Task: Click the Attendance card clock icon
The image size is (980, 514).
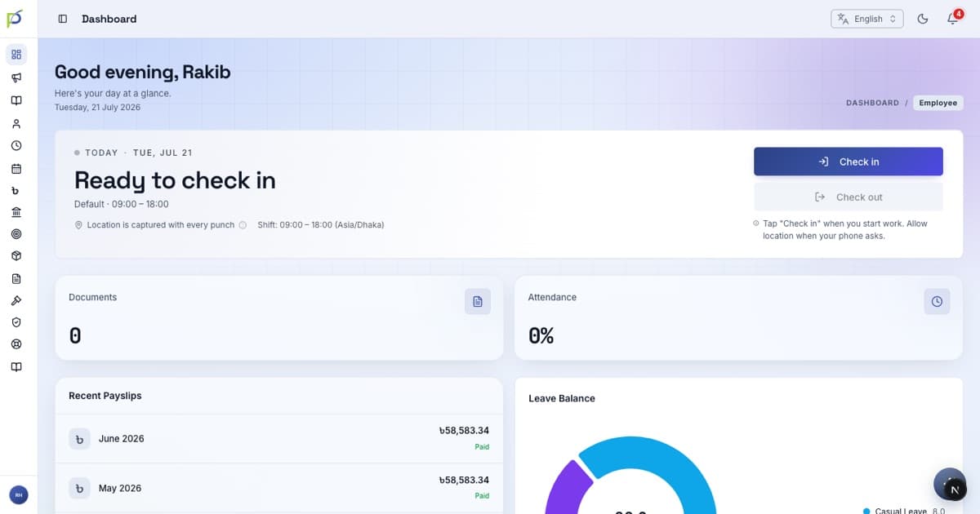Action: 937,301
